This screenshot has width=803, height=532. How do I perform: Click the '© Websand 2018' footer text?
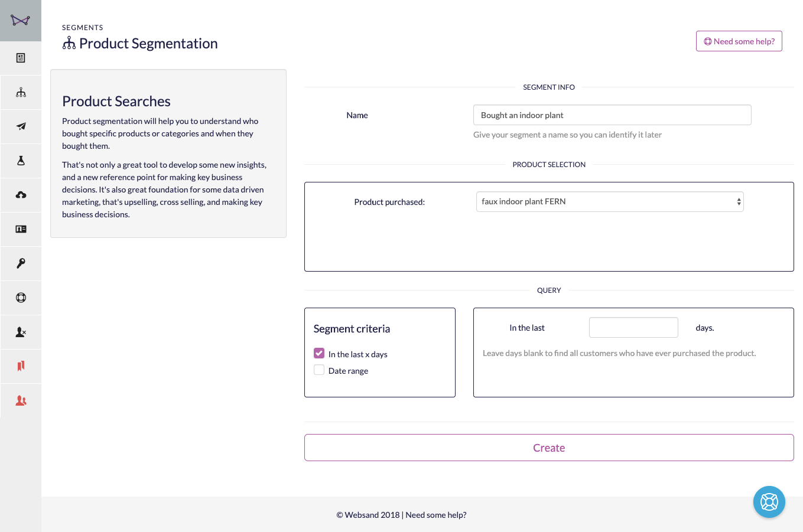[x=368, y=515]
